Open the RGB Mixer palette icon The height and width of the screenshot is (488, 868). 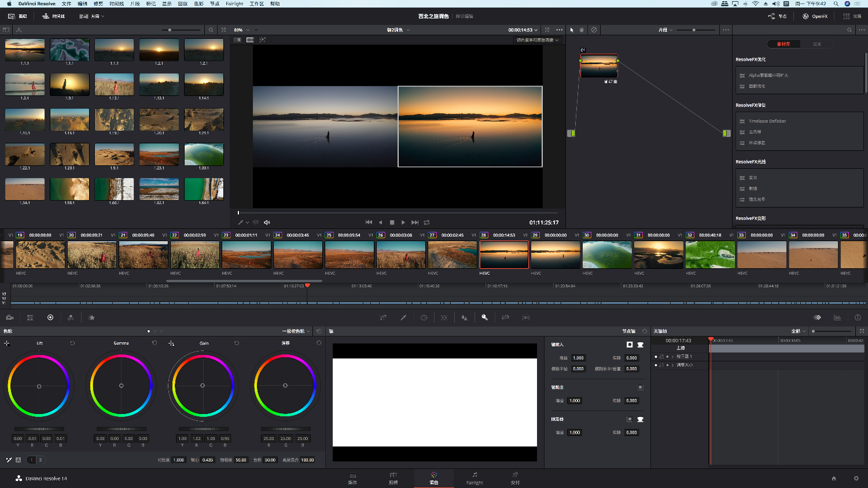pyautogui.click(x=71, y=317)
